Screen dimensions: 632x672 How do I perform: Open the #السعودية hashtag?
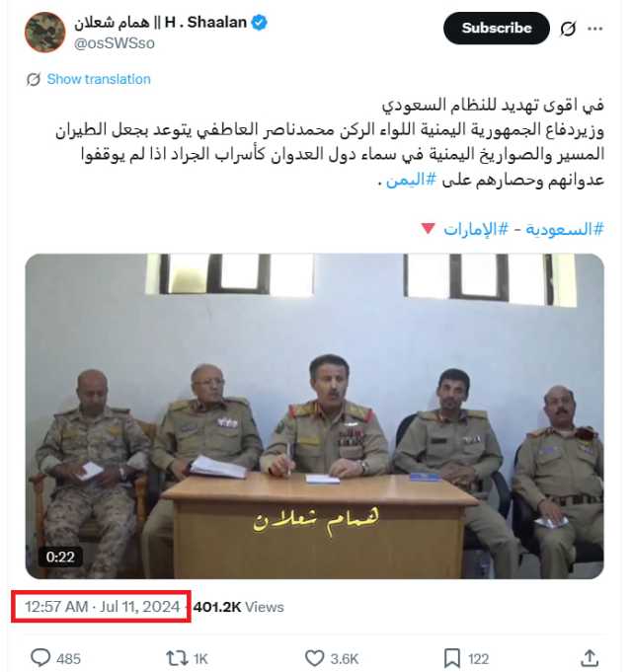(565, 229)
